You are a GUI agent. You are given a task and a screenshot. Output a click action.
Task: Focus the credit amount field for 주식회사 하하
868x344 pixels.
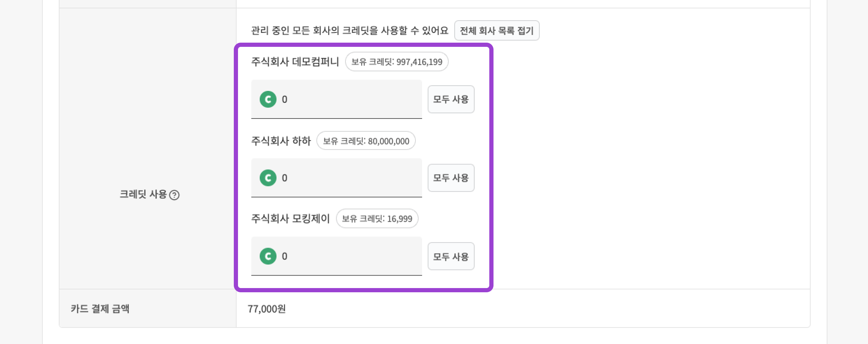350,178
